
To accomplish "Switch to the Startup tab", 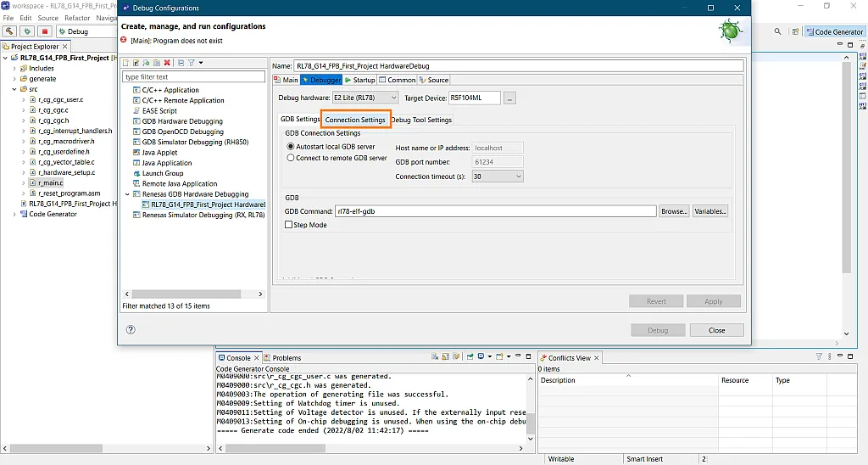I will pos(359,80).
